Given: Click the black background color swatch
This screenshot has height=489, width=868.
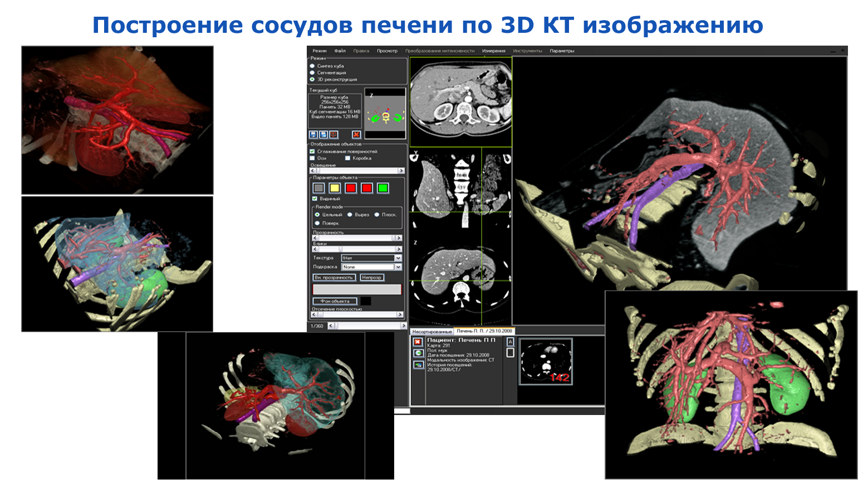Looking at the screenshot, I should click(x=366, y=301).
